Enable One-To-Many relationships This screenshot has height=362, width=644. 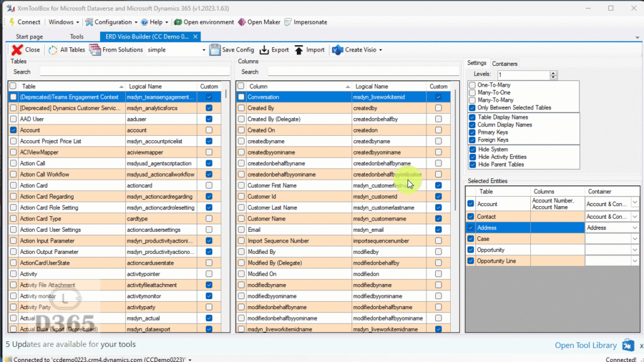(x=472, y=85)
